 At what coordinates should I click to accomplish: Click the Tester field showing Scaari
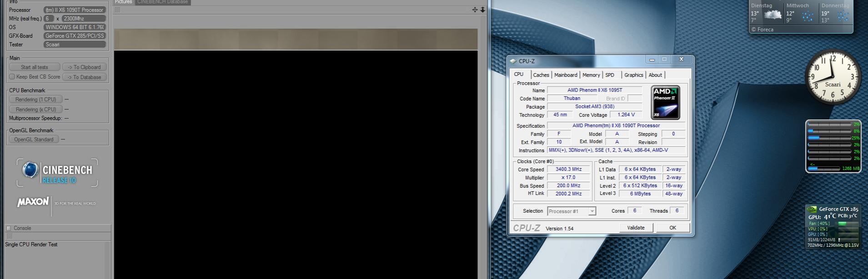click(75, 45)
